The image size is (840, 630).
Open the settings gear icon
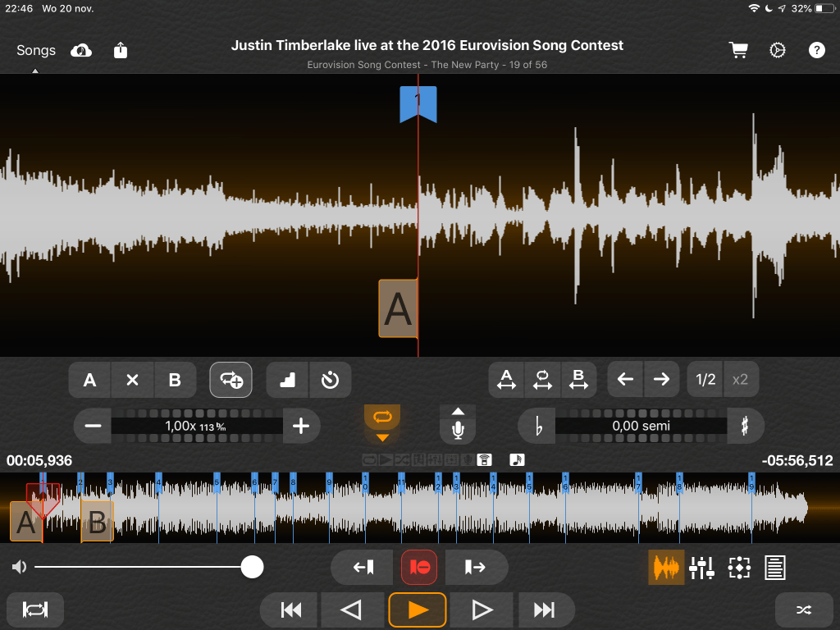[x=777, y=50]
